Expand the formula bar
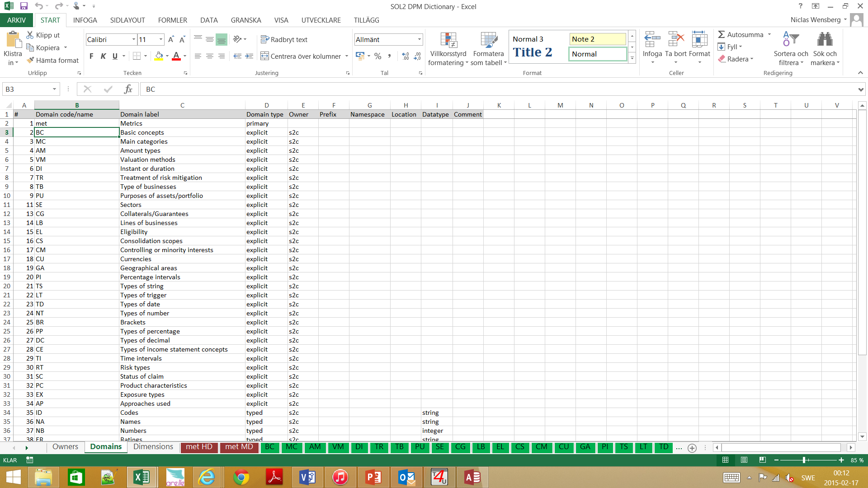868x488 pixels. [x=860, y=89]
